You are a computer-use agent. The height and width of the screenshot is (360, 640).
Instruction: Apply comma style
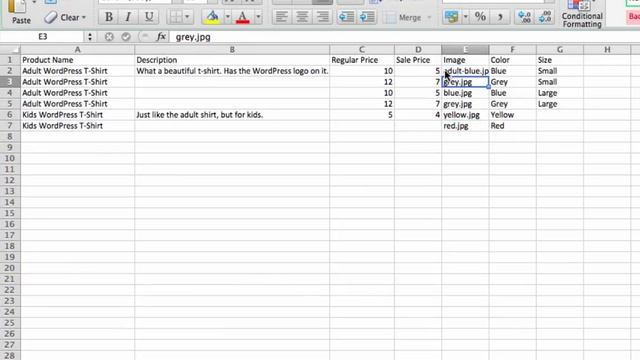(x=500, y=17)
